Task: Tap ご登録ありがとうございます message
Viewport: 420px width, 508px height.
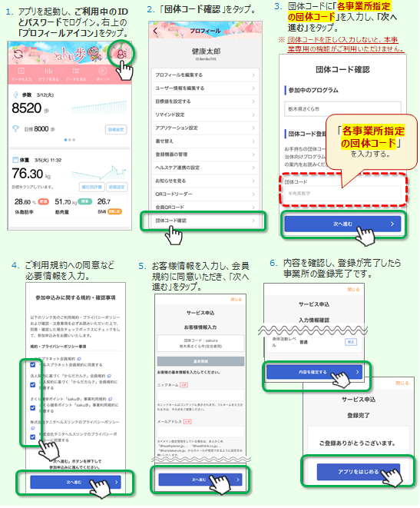Action: click(358, 443)
